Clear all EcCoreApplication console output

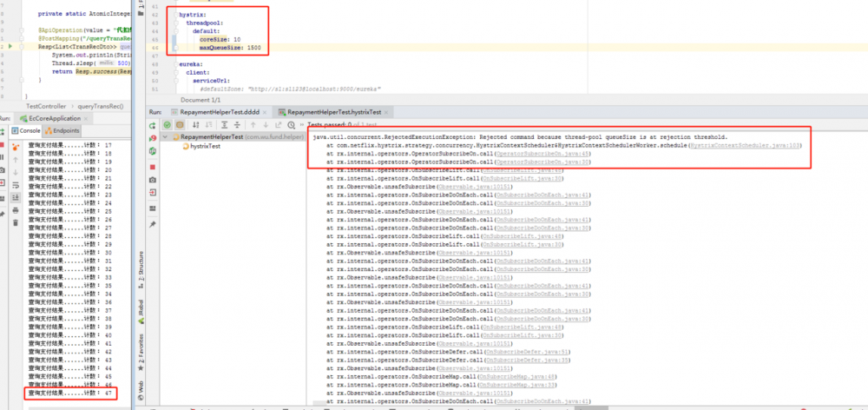click(x=15, y=222)
